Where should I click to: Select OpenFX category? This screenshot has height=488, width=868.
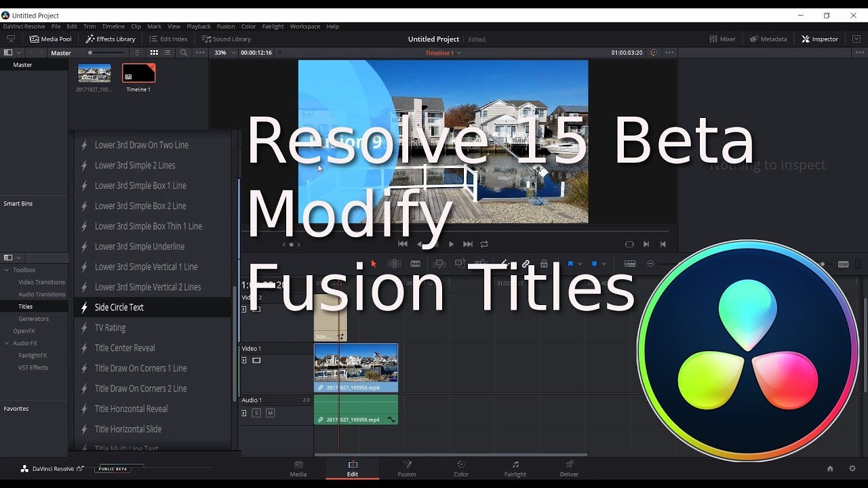(x=24, y=331)
